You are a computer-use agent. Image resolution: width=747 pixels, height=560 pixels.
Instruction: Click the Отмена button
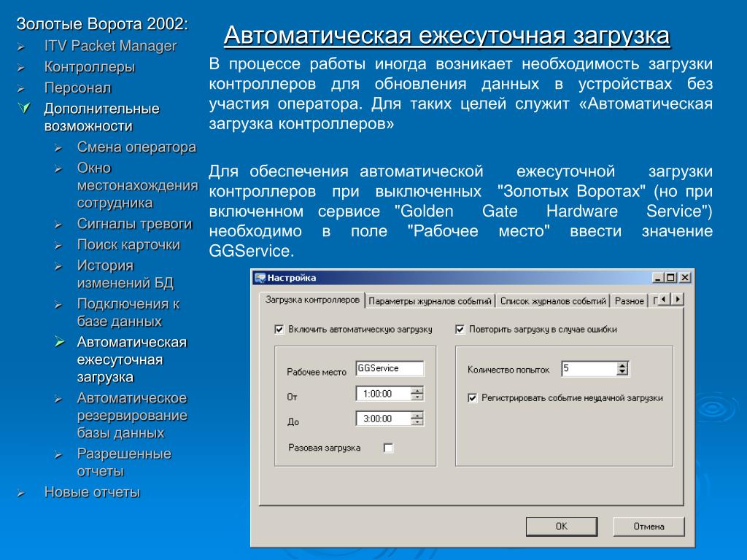(x=649, y=526)
